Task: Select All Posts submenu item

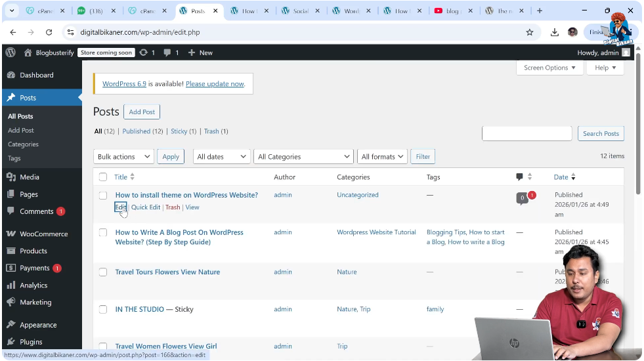Action: pyautogui.click(x=20, y=116)
